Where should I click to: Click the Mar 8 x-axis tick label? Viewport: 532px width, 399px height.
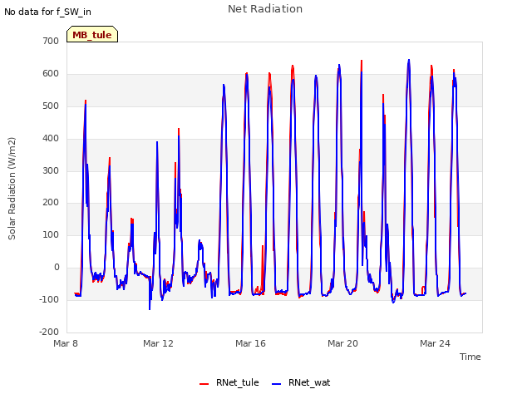coord(66,343)
